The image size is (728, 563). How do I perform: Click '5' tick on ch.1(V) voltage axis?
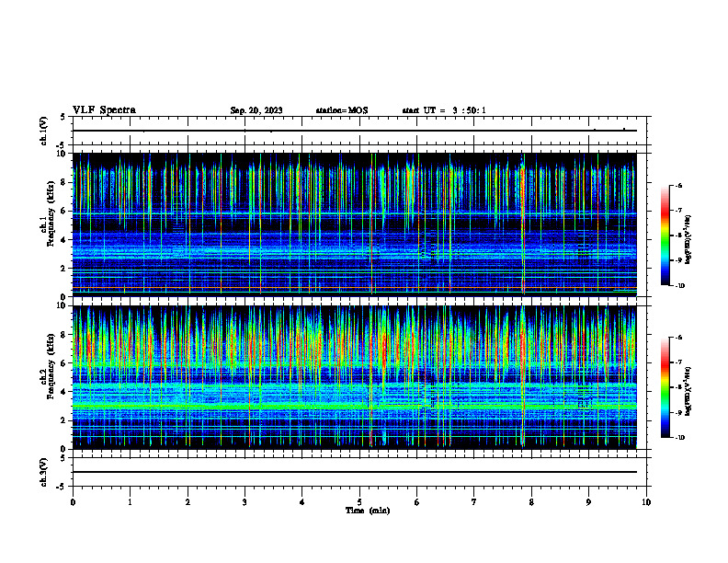click(x=63, y=117)
